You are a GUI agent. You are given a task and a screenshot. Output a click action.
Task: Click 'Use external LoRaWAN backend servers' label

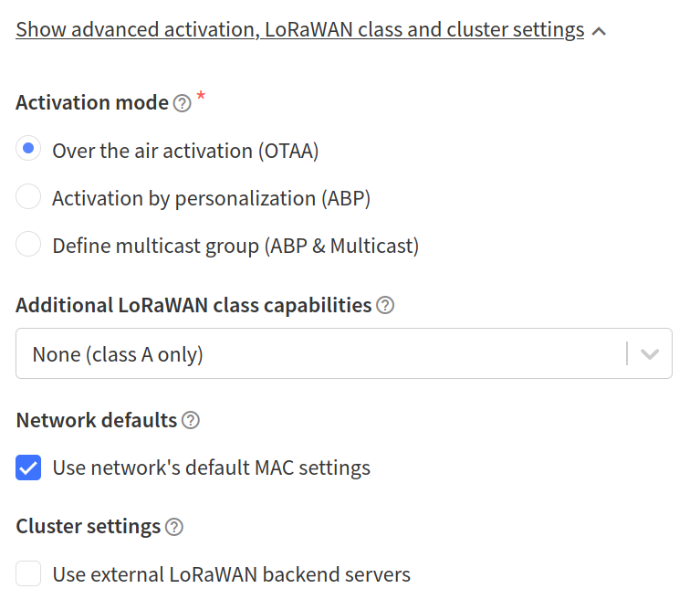(232, 574)
